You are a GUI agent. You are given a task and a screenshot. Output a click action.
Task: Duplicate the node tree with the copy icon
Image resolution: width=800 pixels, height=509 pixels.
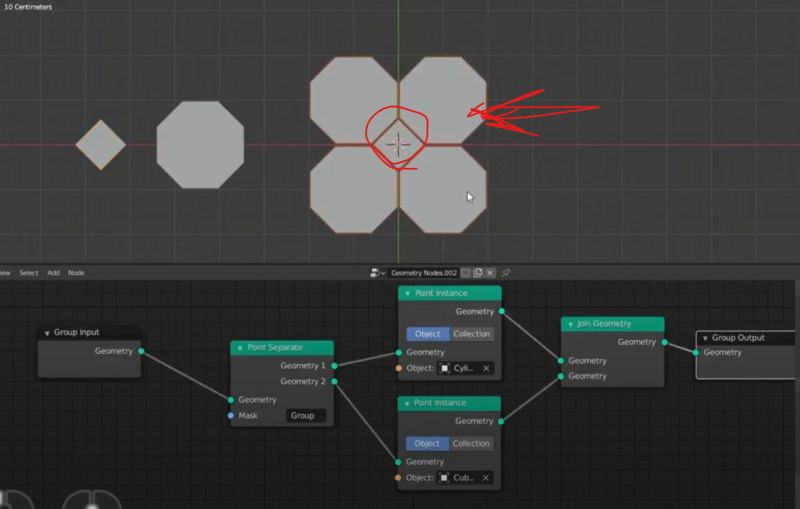(478, 273)
